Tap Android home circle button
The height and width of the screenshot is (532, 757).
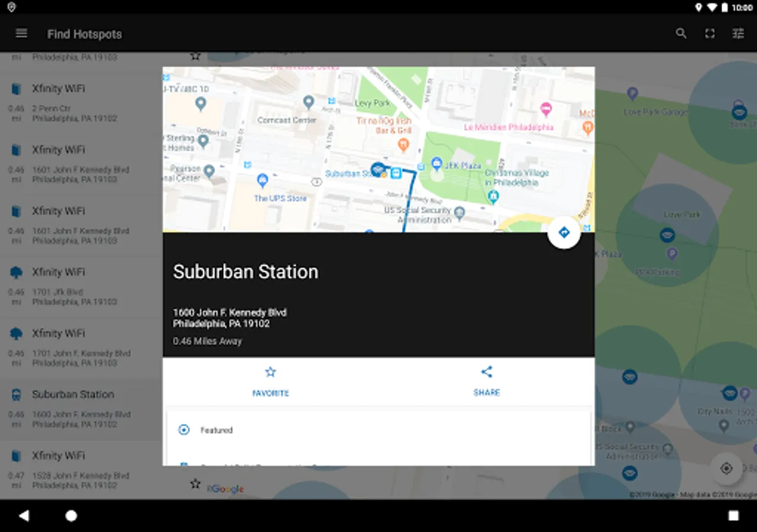point(71,516)
